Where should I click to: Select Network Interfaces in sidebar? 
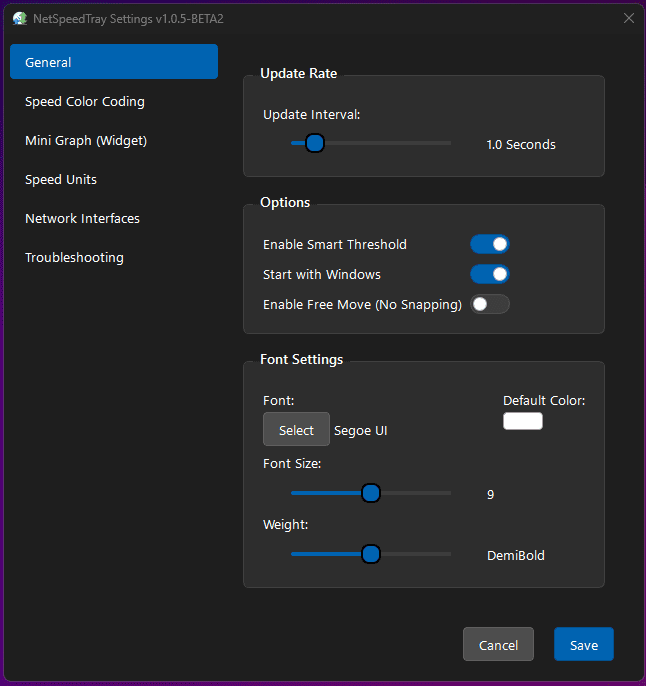click(82, 218)
